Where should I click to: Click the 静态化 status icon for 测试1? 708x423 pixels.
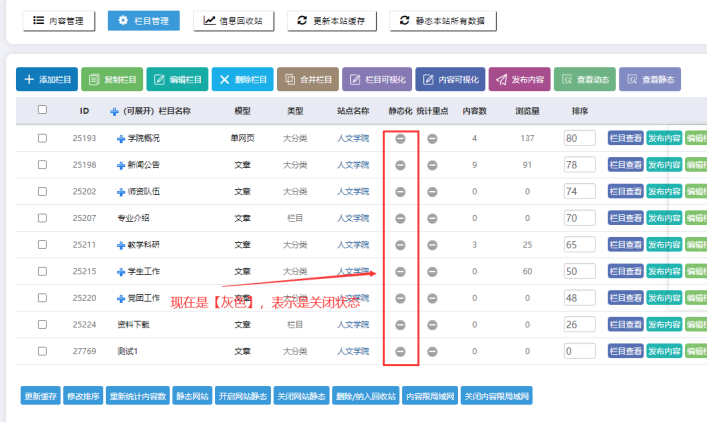[400, 351]
